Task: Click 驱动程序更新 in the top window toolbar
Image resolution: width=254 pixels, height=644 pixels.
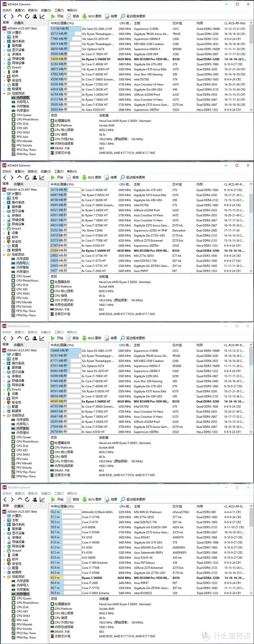Action: point(133,16)
